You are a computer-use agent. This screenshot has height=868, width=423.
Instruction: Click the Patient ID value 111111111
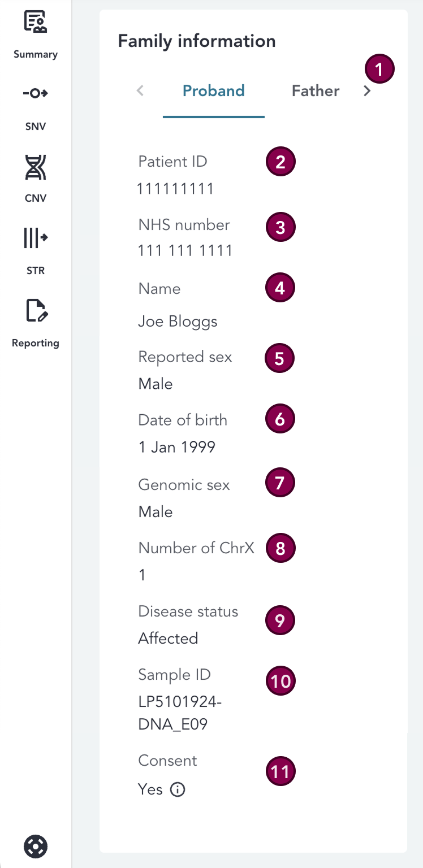point(175,188)
